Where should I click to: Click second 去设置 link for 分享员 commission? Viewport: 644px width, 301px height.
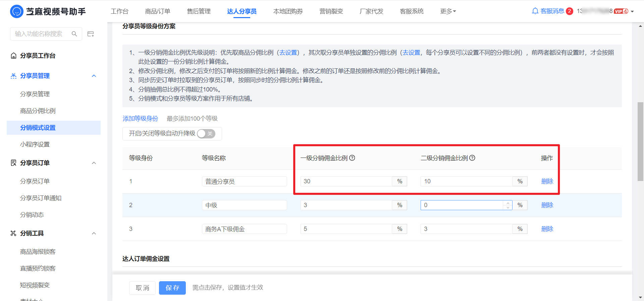[x=411, y=53]
